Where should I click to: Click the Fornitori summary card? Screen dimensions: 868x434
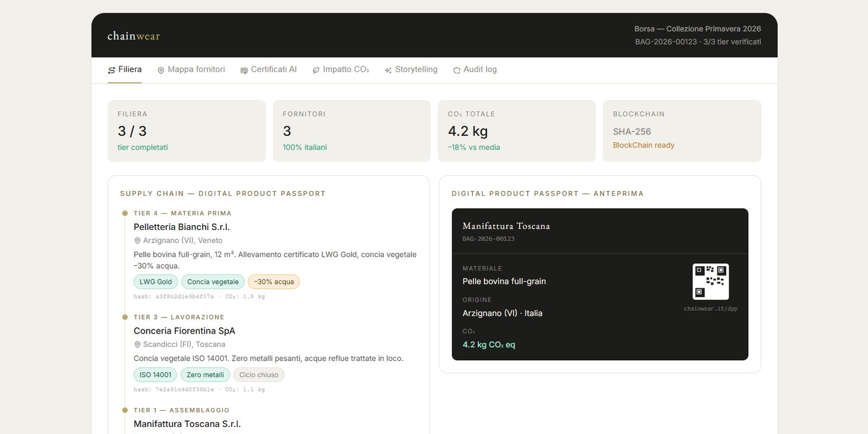pyautogui.click(x=352, y=131)
